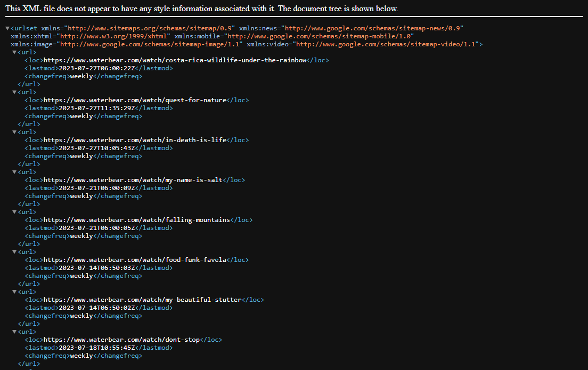588x370 pixels.
Task: Collapse the quest-for-nature url entry
Action: (x=14, y=92)
